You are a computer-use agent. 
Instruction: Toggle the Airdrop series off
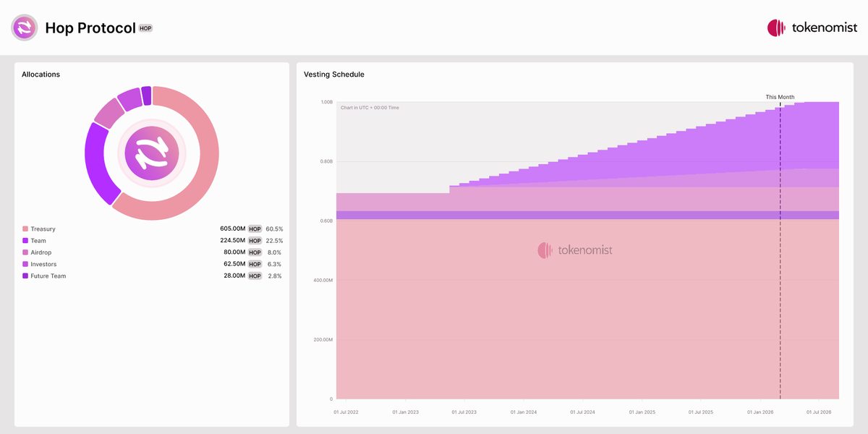point(41,252)
